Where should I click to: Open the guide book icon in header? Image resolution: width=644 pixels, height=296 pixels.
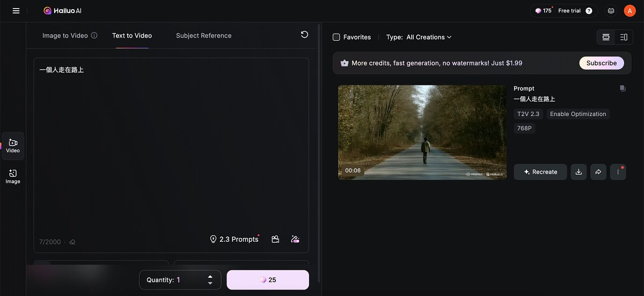(x=611, y=11)
